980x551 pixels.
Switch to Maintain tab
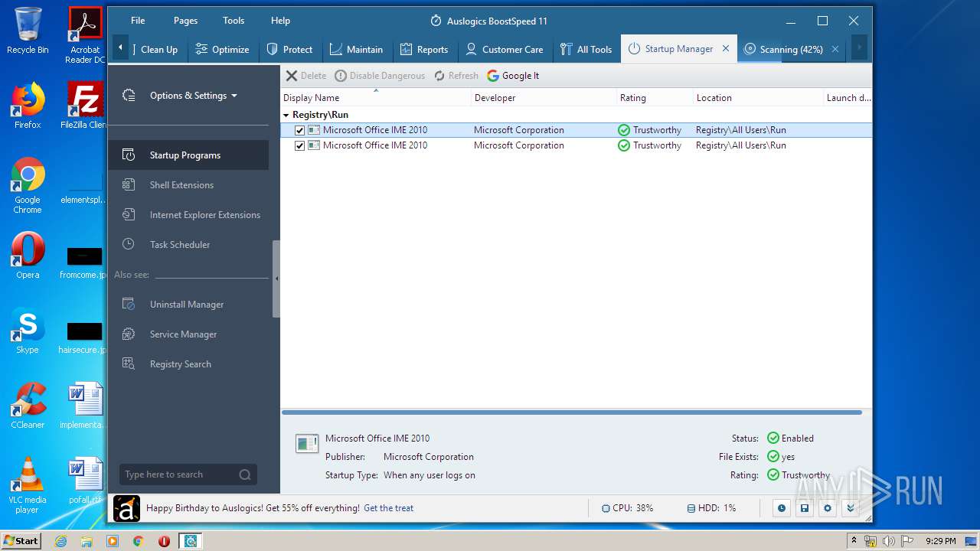click(356, 49)
